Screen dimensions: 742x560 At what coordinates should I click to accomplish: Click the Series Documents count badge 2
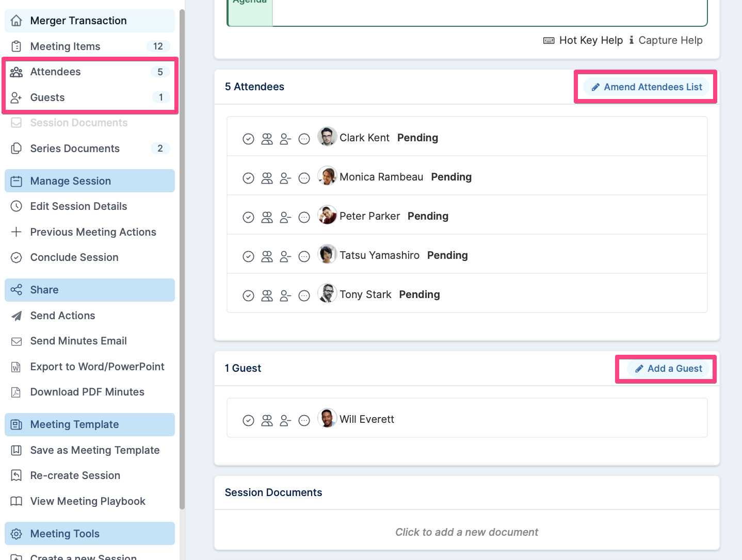pyautogui.click(x=160, y=149)
